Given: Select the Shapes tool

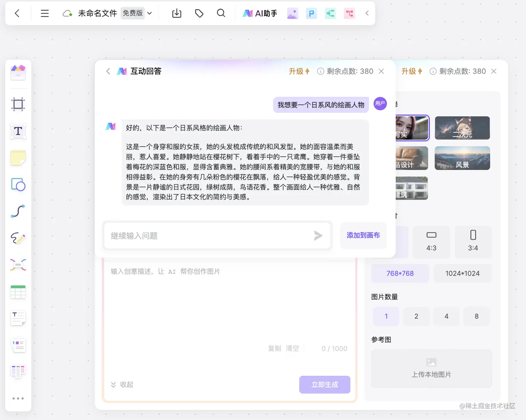Looking at the screenshot, I should point(18,185).
